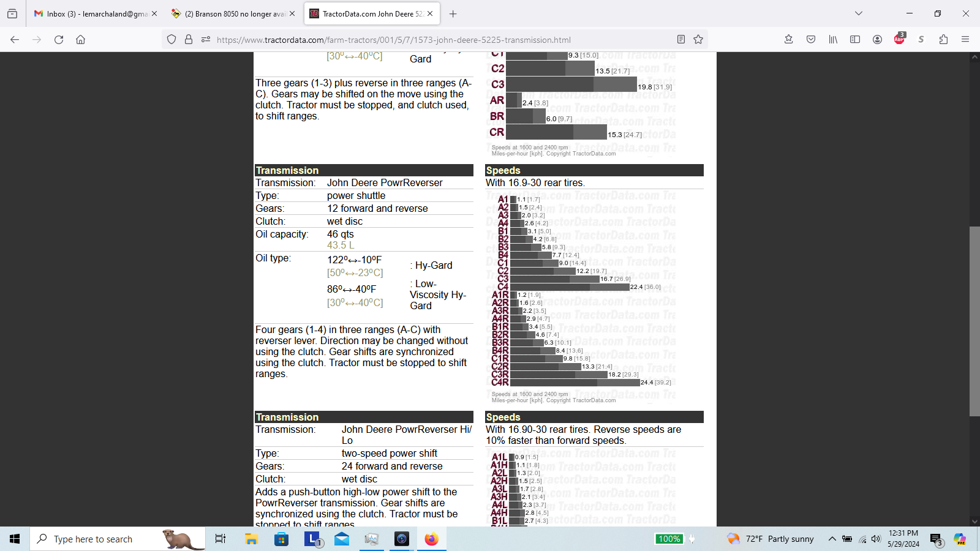
Task: Go back to the previous page
Action: coord(15,39)
